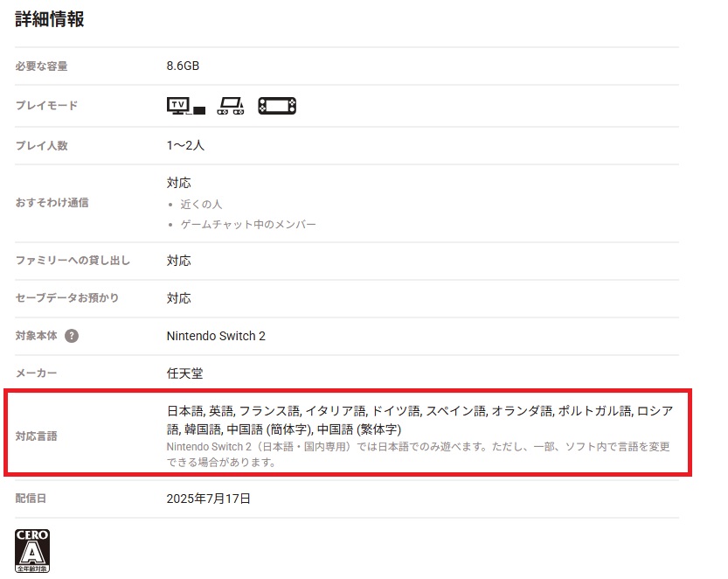
Task: Click the 任天堂 maker name
Action: 184,373
